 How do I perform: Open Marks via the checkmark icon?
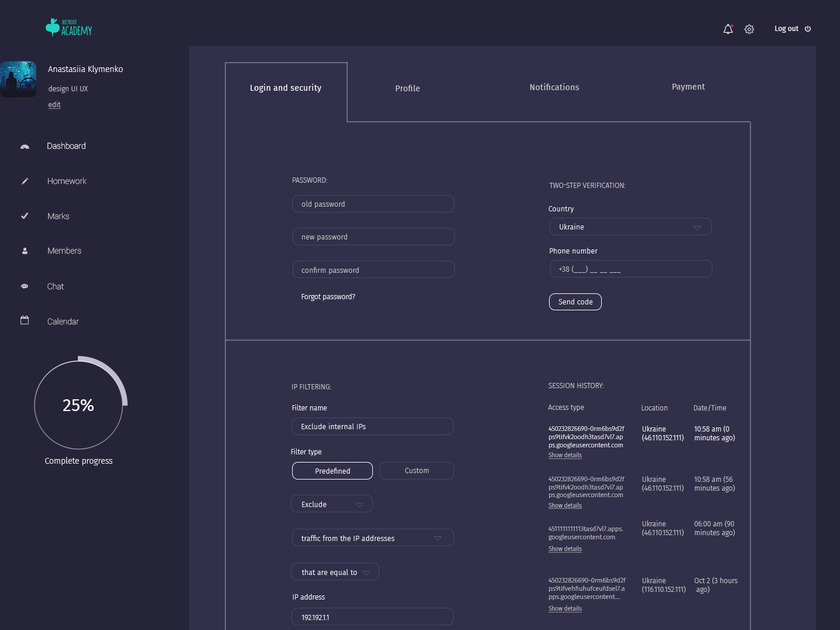[25, 215]
